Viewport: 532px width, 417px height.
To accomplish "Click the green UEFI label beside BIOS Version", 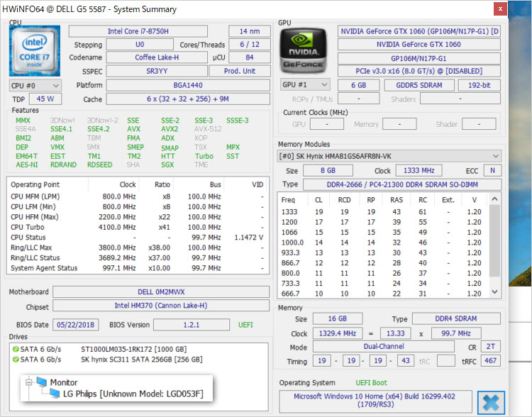I will click(245, 325).
